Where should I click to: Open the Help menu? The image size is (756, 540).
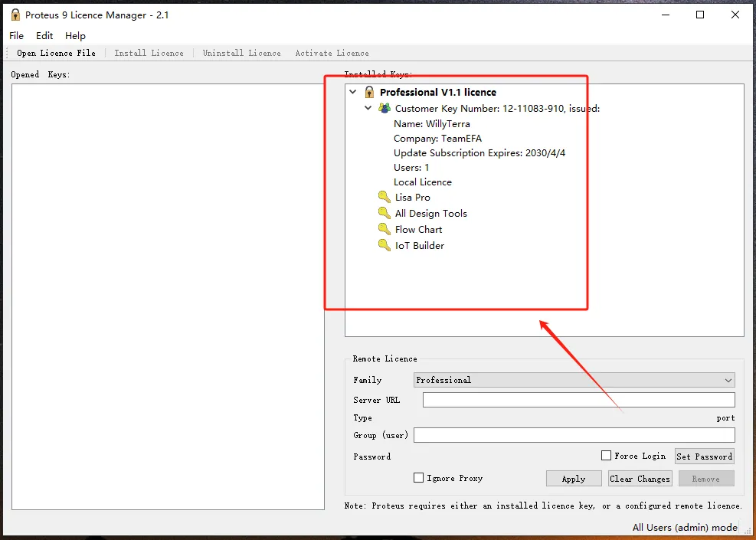pyautogui.click(x=75, y=36)
